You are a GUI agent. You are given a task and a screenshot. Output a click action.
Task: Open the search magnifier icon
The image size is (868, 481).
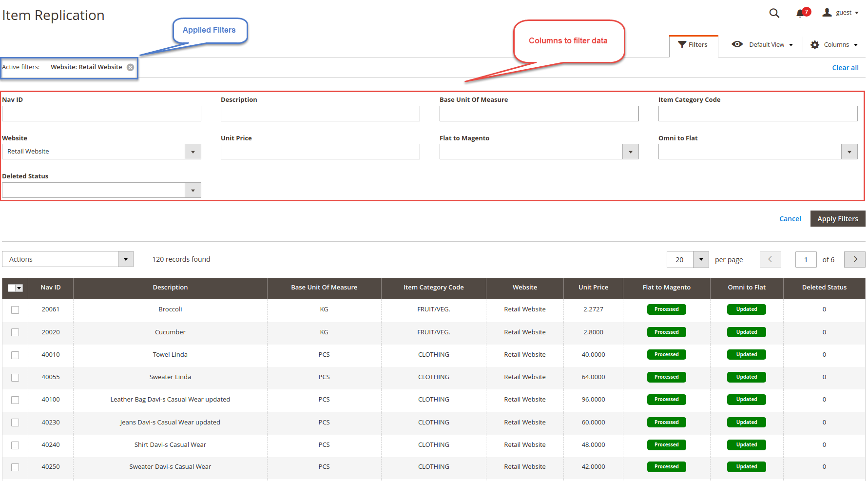click(x=774, y=13)
